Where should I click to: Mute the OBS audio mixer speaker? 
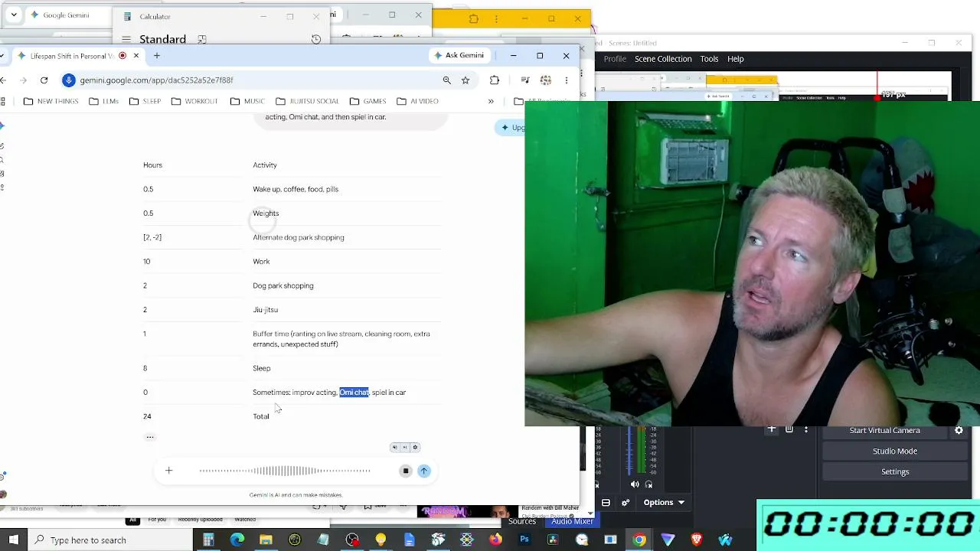(634, 484)
